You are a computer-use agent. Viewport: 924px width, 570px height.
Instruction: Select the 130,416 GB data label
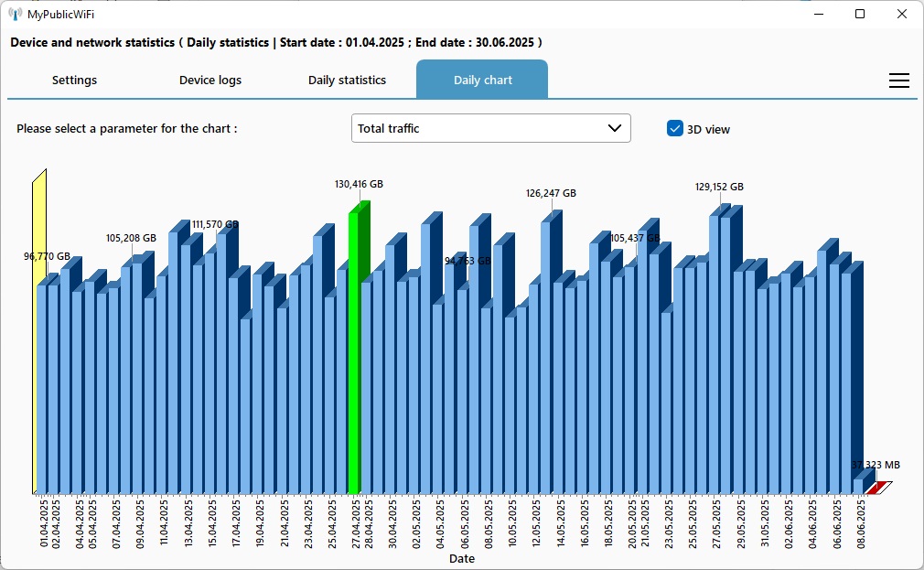tap(359, 185)
